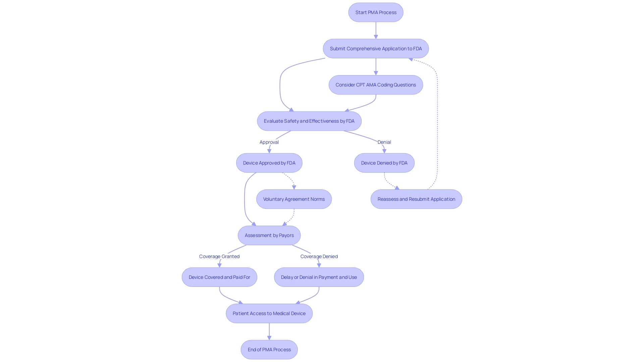Viewport: 644px width, 362px height.
Task: Select the Coverage Denied label text
Action: pyautogui.click(x=319, y=256)
